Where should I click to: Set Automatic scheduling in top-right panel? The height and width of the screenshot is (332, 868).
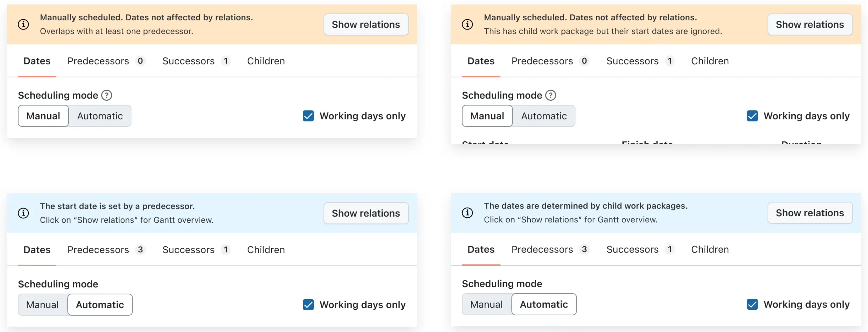pyautogui.click(x=544, y=116)
